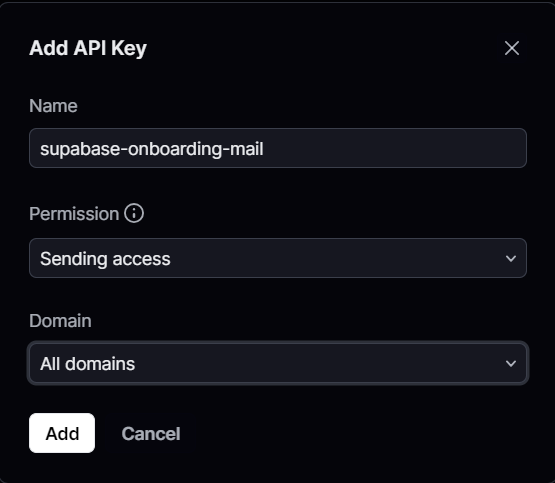Click the Domain field label

tap(61, 321)
